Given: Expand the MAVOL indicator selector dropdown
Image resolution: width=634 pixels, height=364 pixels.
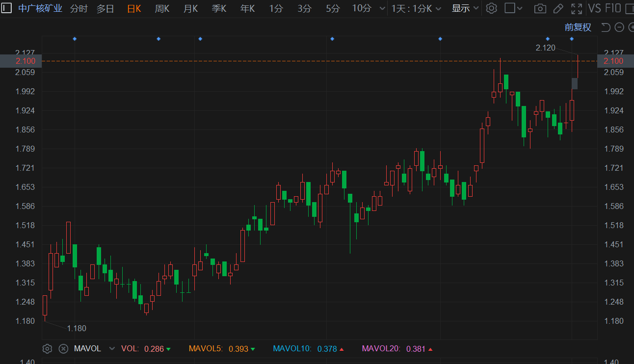Looking at the screenshot, I should (x=112, y=349).
